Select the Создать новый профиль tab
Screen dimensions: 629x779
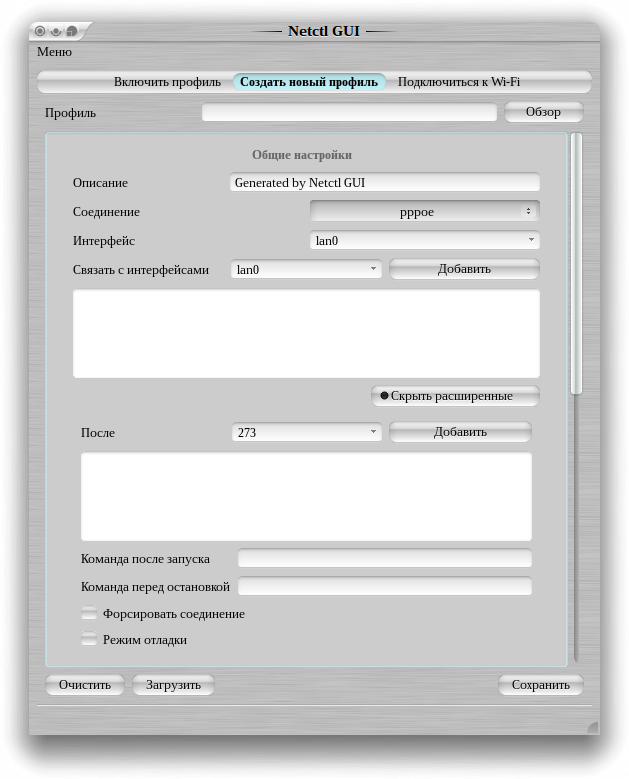pos(309,82)
